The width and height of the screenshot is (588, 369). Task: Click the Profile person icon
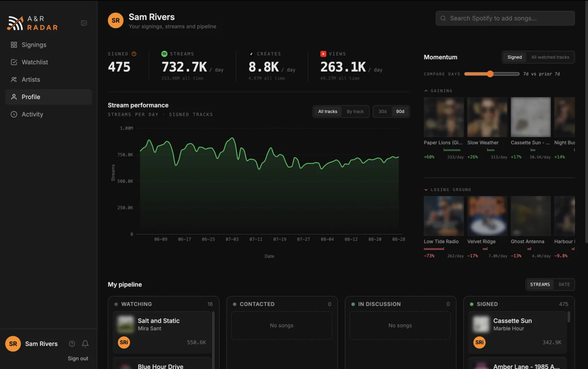point(14,97)
